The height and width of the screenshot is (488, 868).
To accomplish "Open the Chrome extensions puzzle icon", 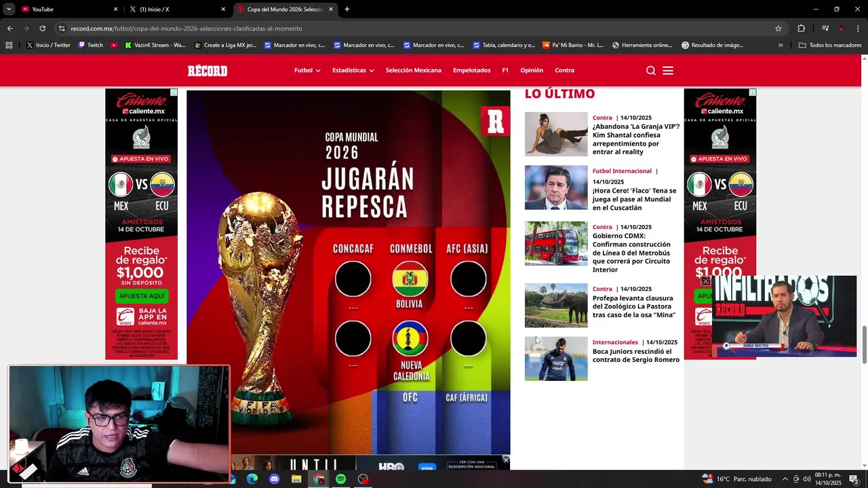I will click(802, 28).
